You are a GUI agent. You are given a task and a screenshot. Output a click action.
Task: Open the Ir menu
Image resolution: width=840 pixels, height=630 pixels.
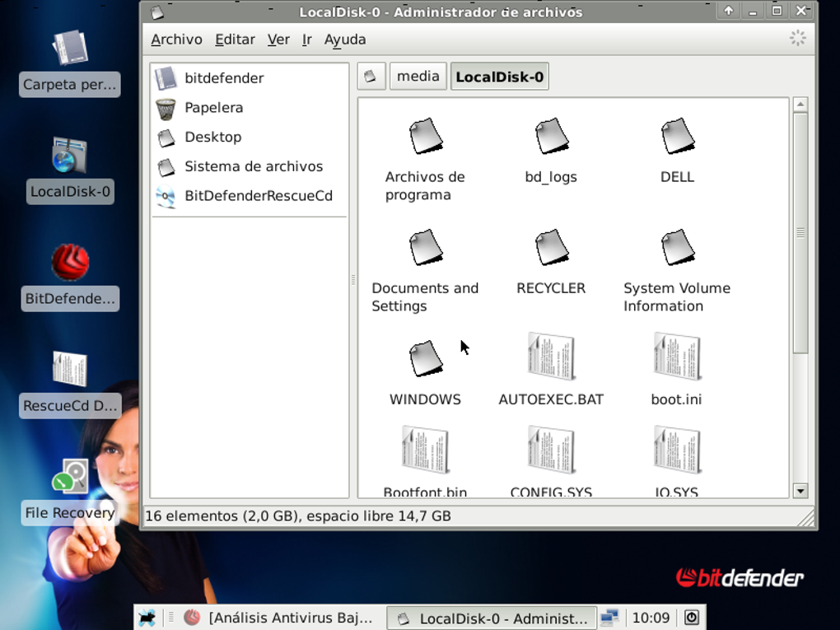(x=307, y=40)
